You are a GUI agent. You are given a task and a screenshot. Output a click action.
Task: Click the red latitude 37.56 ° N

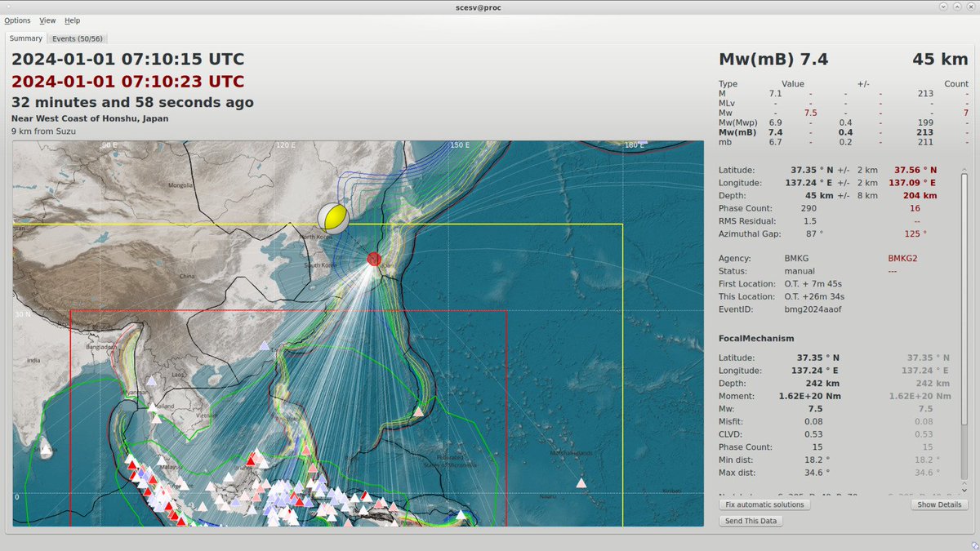coord(915,170)
